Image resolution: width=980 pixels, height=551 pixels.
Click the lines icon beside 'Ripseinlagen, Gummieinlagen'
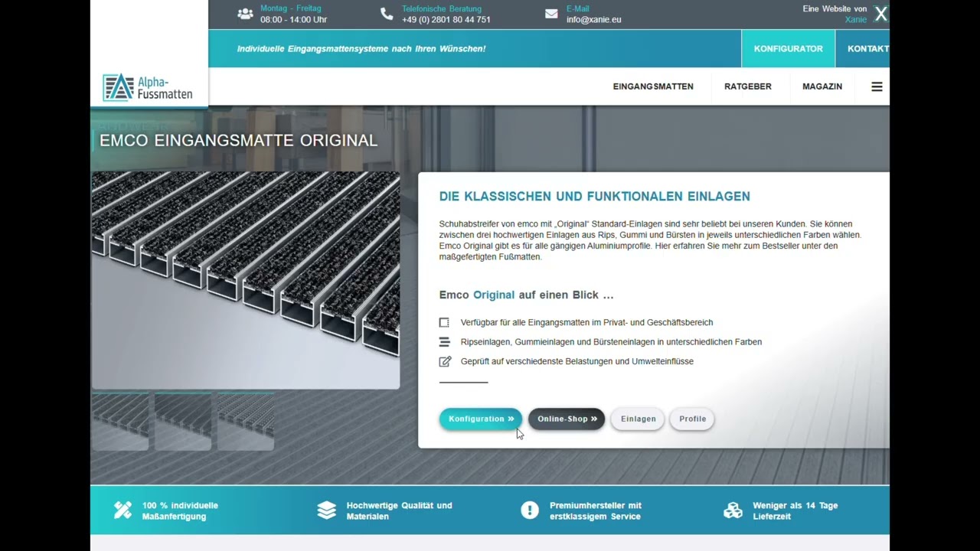tap(444, 342)
